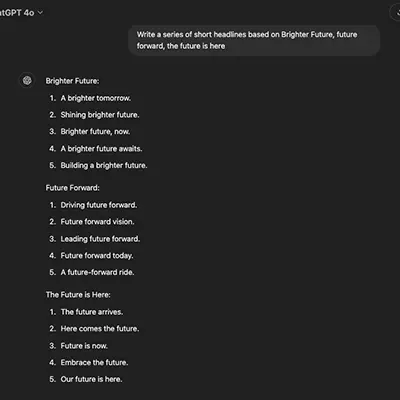Click the 'A brighter tomorrow.' headline

96,98
